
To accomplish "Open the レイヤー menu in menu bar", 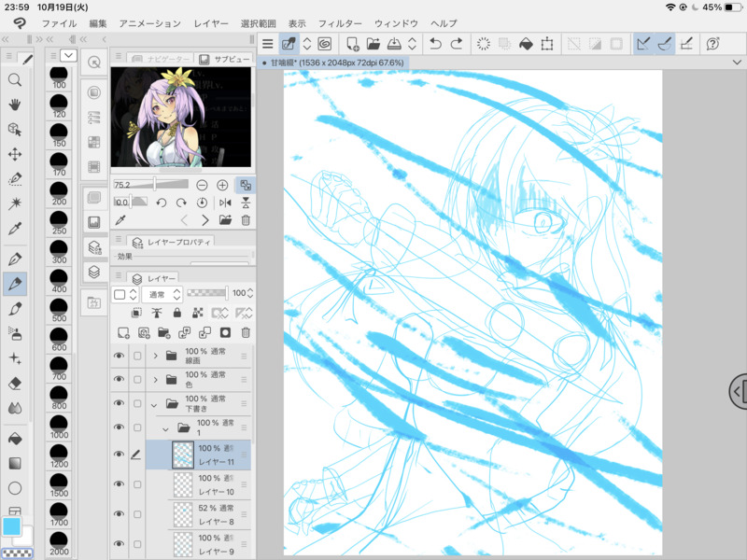I will pyautogui.click(x=211, y=22).
